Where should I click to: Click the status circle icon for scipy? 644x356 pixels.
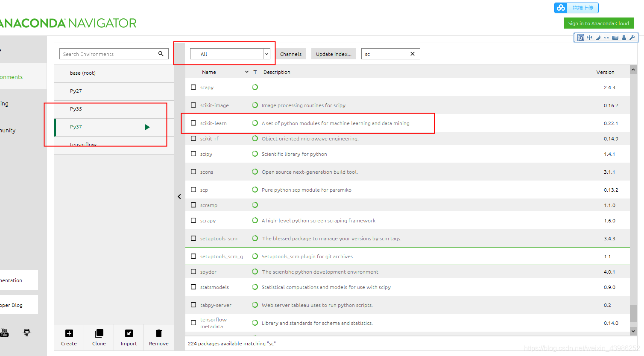pyautogui.click(x=255, y=154)
